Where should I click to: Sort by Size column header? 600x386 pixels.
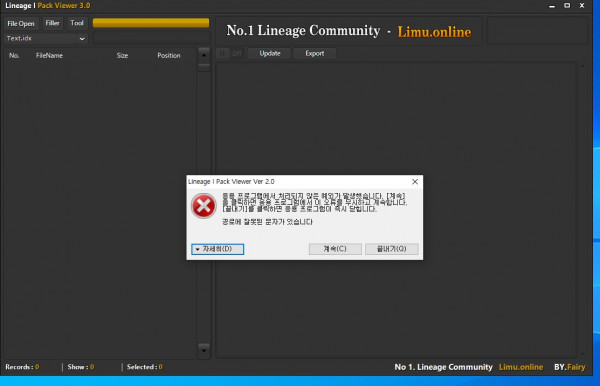pos(122,55)
